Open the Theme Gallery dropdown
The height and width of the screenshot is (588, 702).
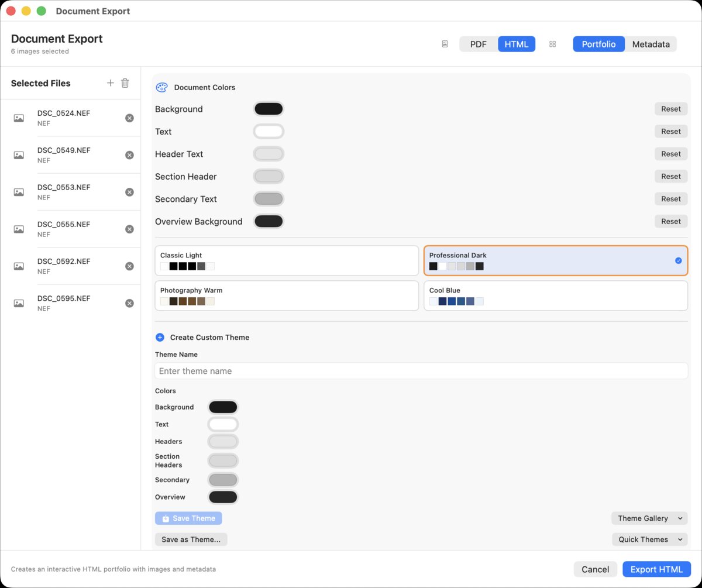(649, 518)
